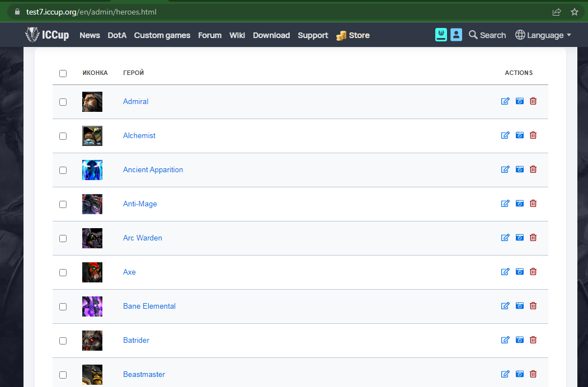Screen dimensions: 588x387
Task: Toggle the select-all heroes checkbox
Action: click(x=63, y=73)
